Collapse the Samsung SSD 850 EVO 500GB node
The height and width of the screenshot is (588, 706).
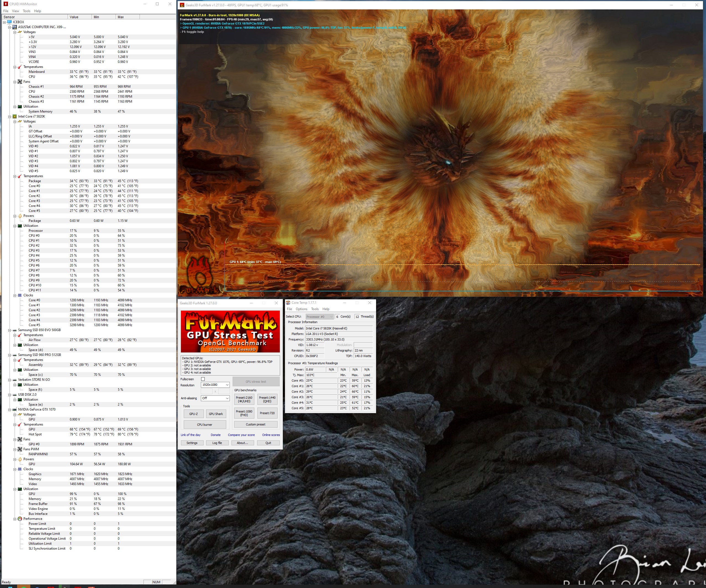pyautogui.click(x=9, y=331)
